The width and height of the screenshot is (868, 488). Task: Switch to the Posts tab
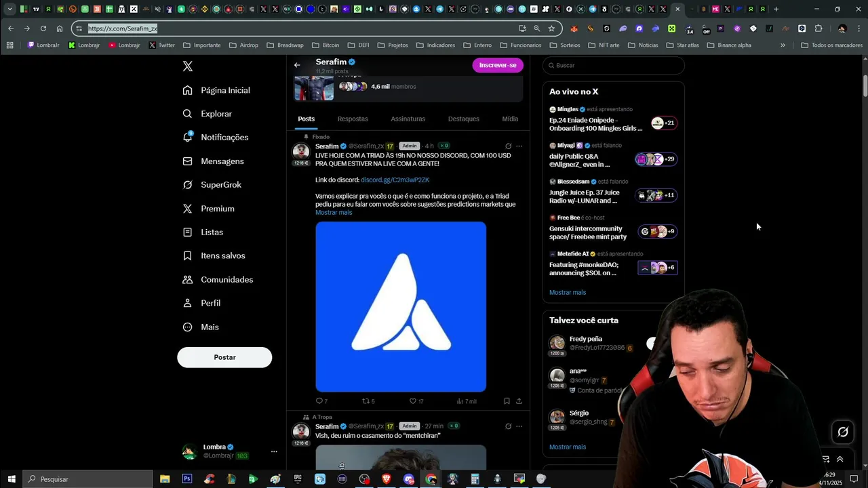306,119
